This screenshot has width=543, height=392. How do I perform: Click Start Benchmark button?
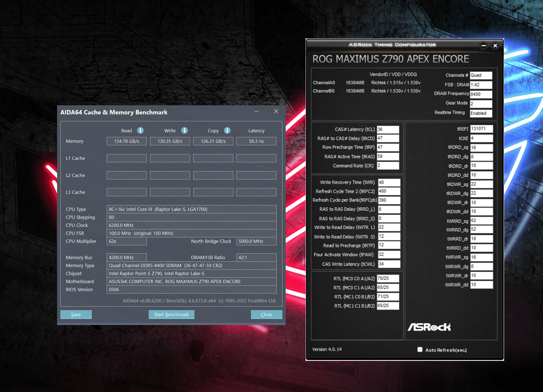[x=172, y=315]
